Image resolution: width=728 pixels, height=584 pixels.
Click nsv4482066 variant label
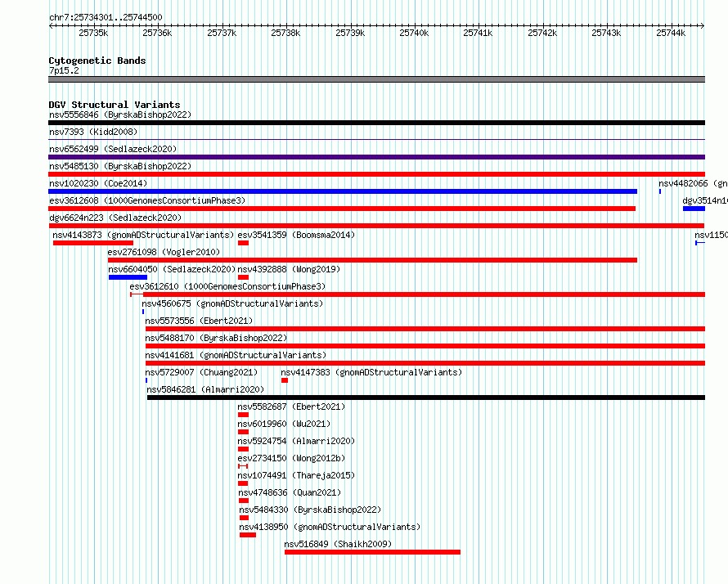[693, 183]
